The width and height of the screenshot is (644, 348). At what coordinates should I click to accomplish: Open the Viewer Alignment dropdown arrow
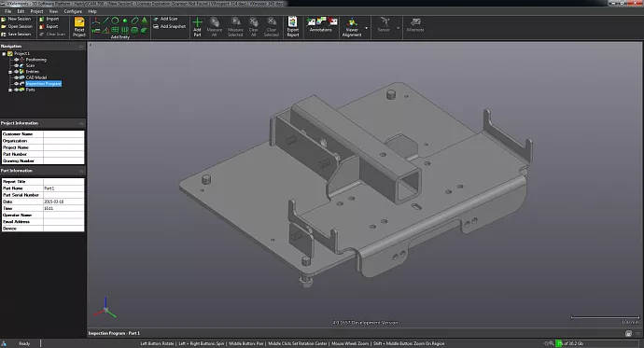click(x=367, y=28)
